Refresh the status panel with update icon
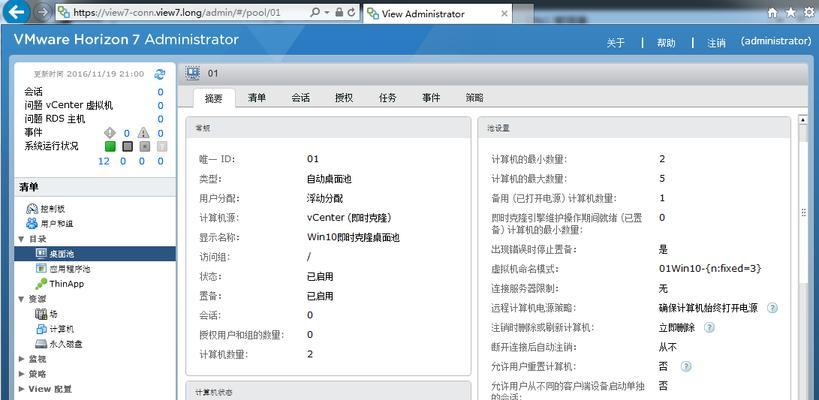Screen dimensions: 819x400 click(x=159, y=74)
